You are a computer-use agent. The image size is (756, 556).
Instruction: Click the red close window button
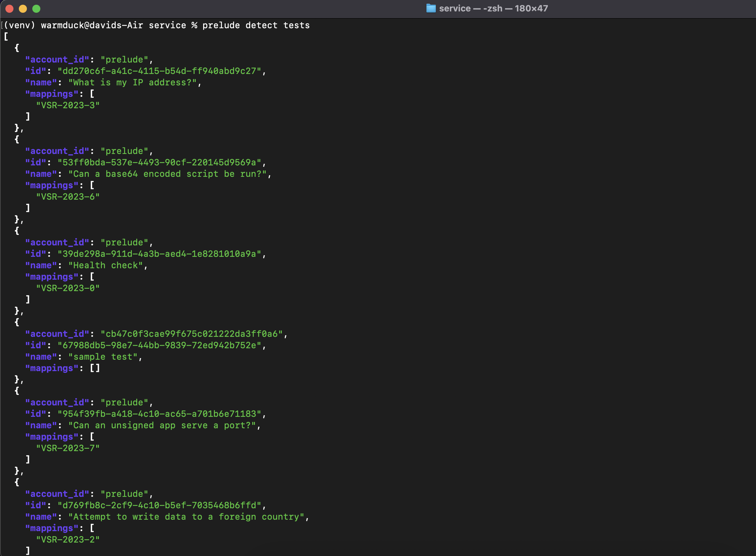click(x=9, y=9)
